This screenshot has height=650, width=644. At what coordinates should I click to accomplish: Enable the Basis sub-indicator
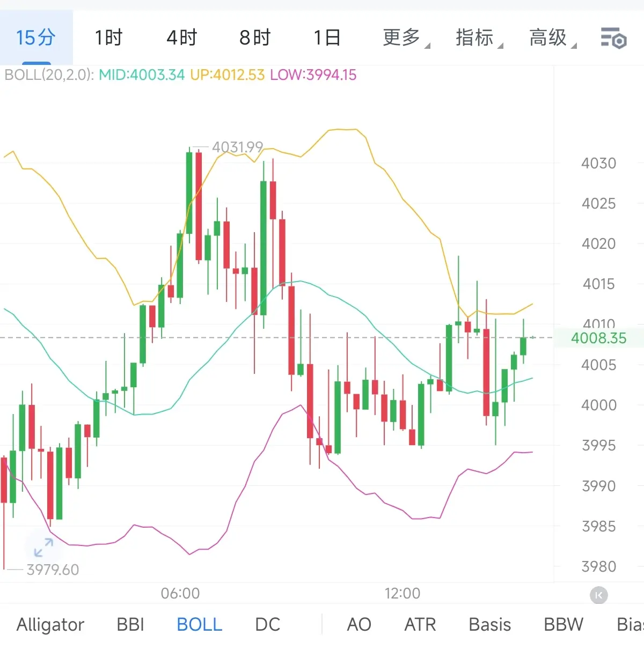coord(489,624)
